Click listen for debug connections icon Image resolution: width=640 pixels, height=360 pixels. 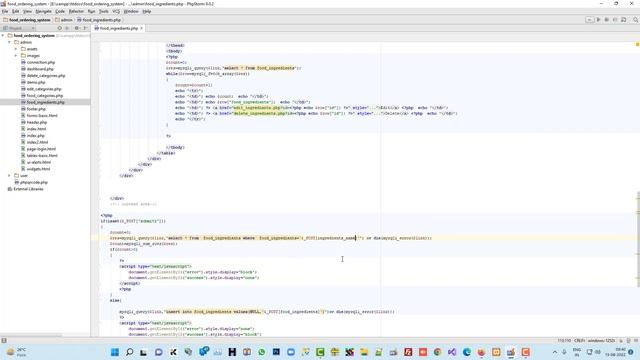624,20
